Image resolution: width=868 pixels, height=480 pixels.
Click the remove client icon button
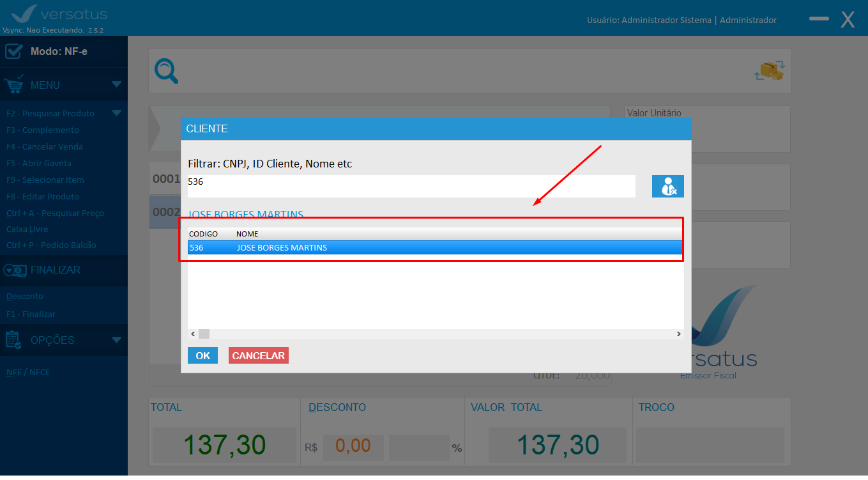click(x=667, y=186)
